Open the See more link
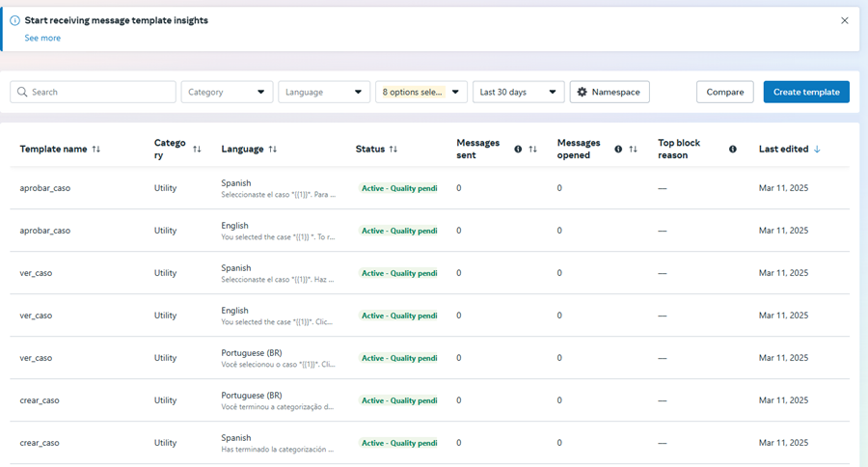868x467 pixels. pyautogui.click(x=42, y=38)
